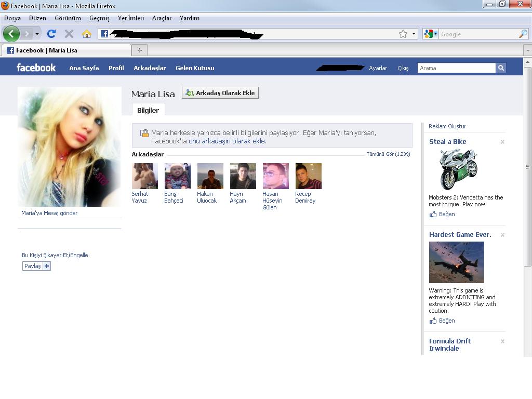Click the Firefox search magnifier icon
This screenshot has height=399, width=532.
point(523,34)
